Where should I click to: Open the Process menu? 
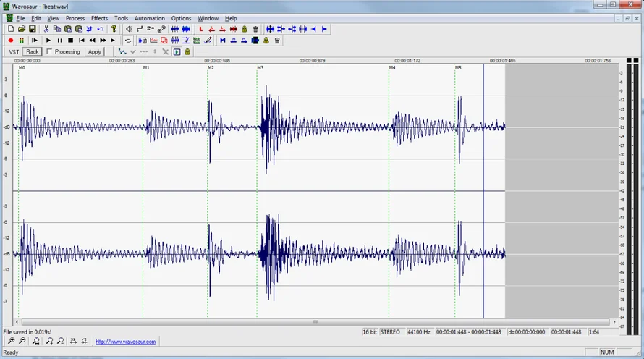coord(75,18)
